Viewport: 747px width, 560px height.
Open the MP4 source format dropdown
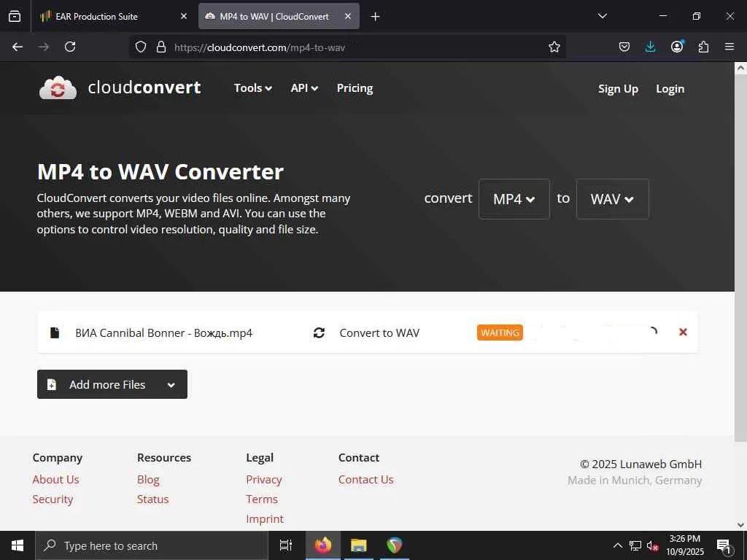514,199
